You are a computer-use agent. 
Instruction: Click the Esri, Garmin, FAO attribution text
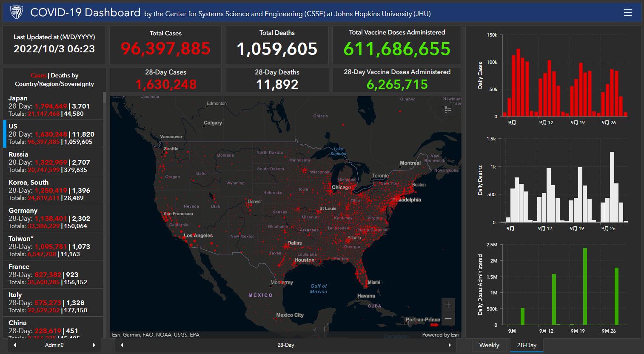click(156, 335)
